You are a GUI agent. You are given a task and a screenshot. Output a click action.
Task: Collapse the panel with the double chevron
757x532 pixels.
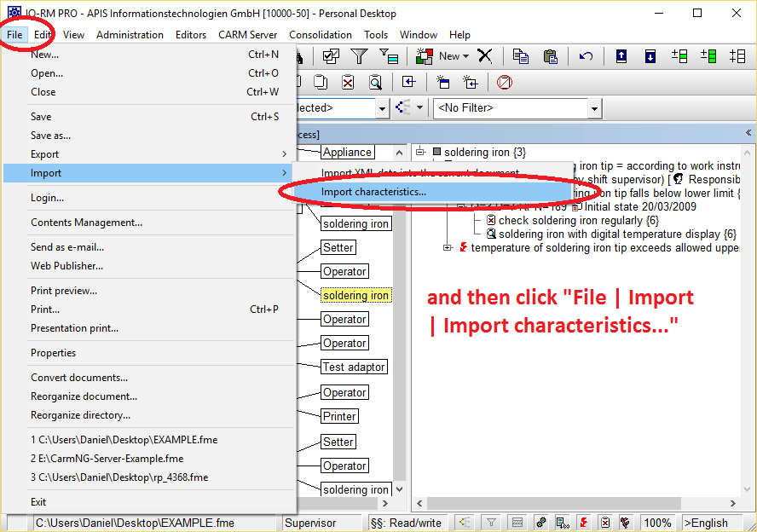(748, 133)
